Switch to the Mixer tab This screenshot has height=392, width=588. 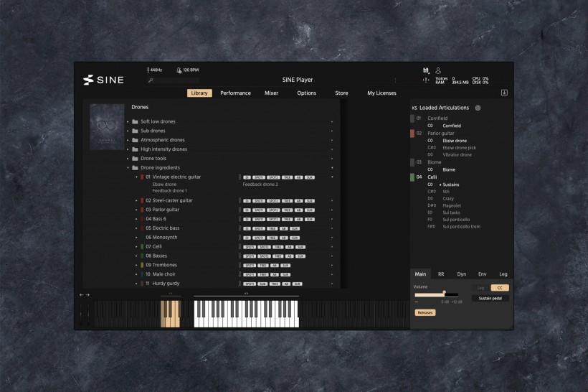tap(271, 93)
